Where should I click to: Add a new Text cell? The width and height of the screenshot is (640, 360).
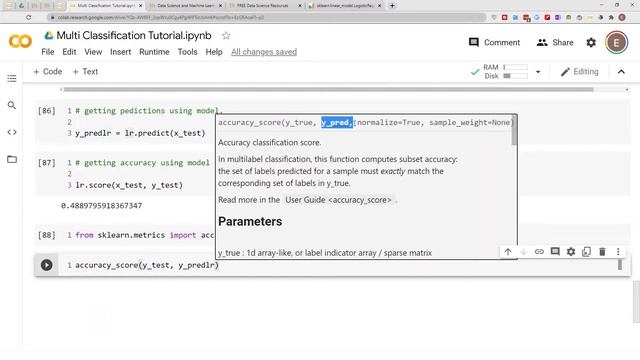(x=85, y=71)
